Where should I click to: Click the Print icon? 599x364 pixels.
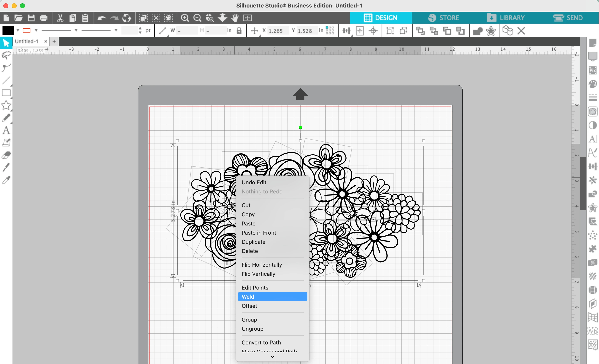tap(44, 18)
